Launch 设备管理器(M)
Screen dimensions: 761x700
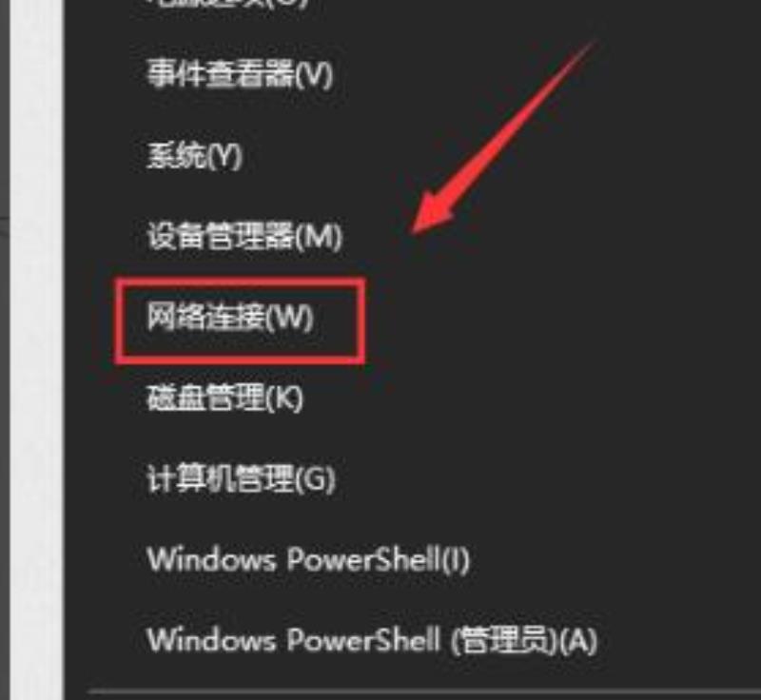(x=244, y=237)
